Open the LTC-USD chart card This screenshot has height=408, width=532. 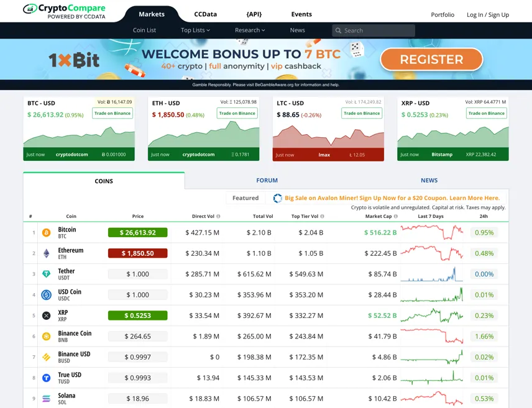(x=328, y=129)
